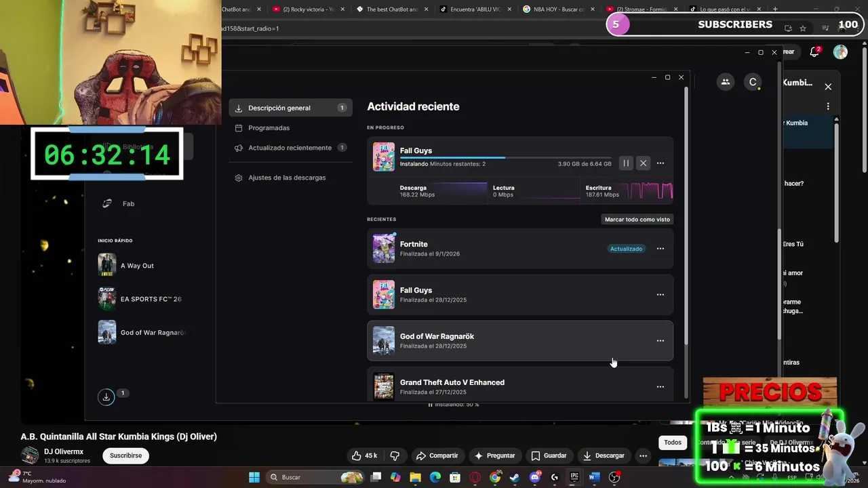Launch EA SPORTS FC 26 from quick launch
The image size is (868, 488).
point(142,299)
